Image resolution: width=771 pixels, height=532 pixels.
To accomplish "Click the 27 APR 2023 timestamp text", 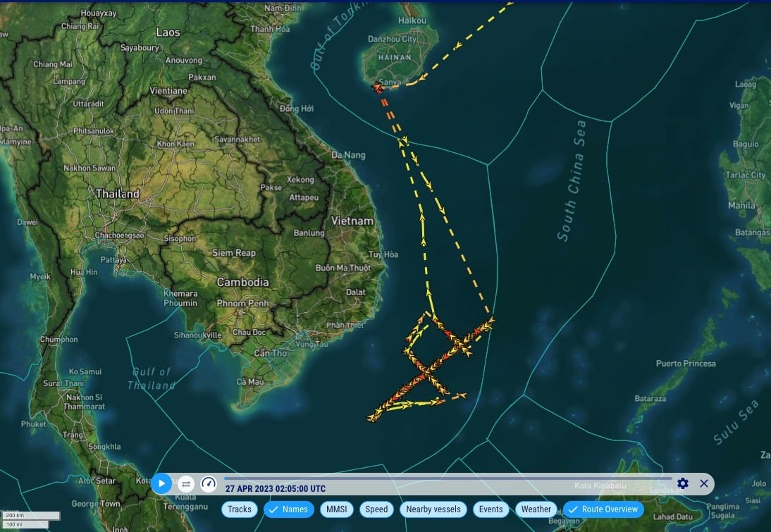I will pyautogui.click(x=276, y=488).
